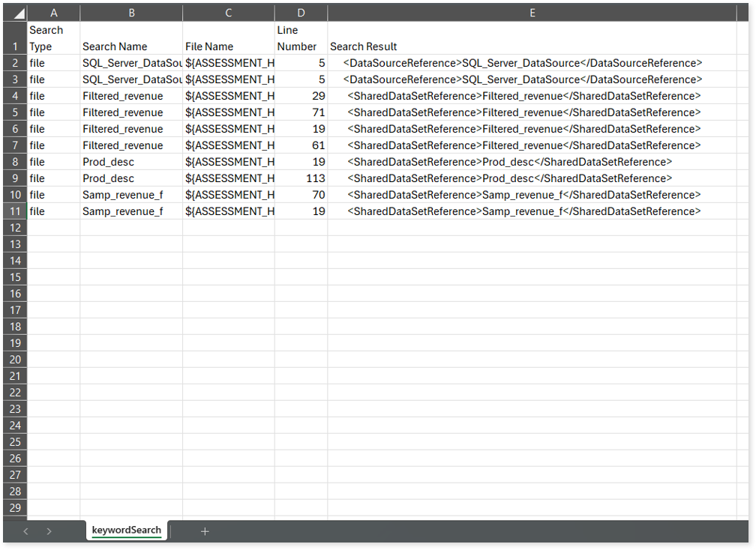The height and width of the screenshot is (550, 756).
Task: Click the File Name cell in row 4
Action: 228,96
